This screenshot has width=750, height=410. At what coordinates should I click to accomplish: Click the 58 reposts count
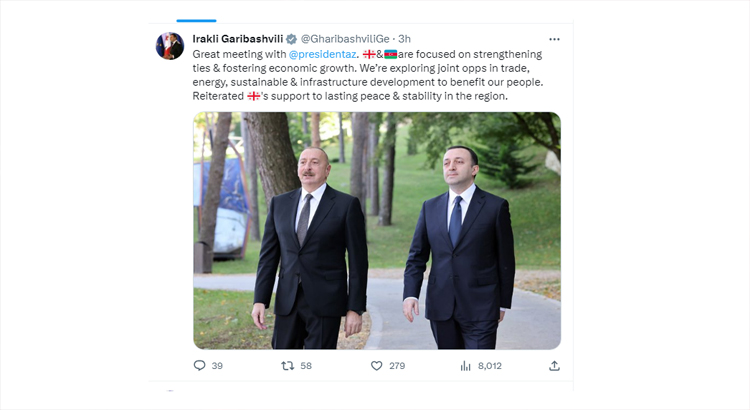point(306,366)
